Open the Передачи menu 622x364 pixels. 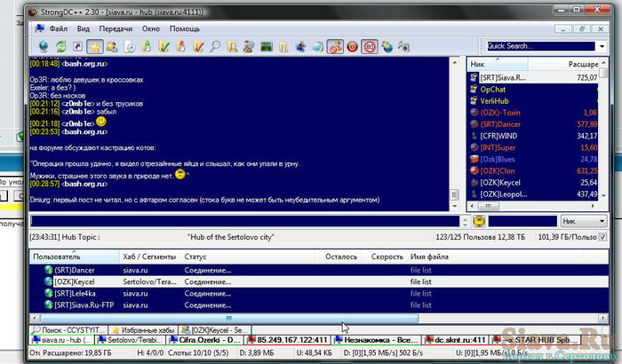pyautogui.click(x=116, y=28)
